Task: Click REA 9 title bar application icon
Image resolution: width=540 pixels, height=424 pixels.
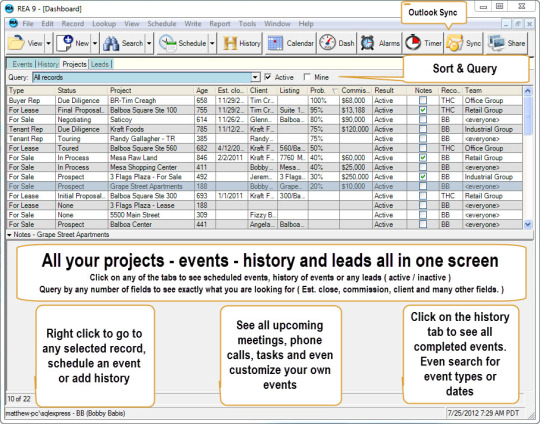Action: pyautogui.click(x=9, y=8)
